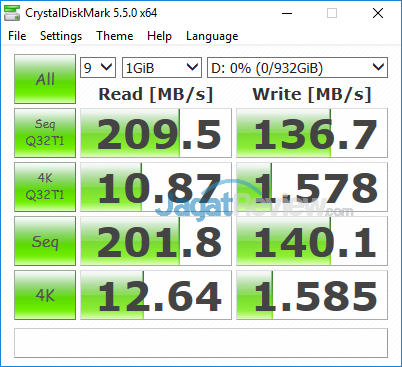Click the CrystalDiskMark title bar icon
Screen dimensions: 402x367
12,13
